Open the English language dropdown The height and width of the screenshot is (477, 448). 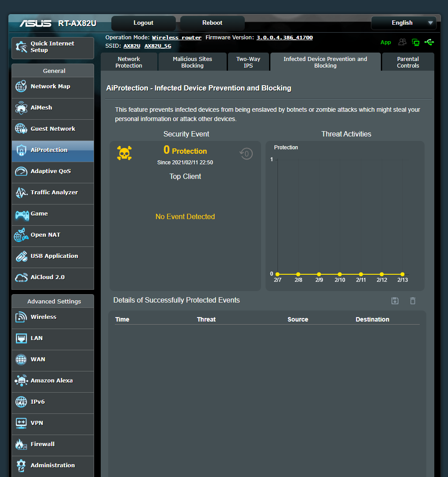[403, 23]
